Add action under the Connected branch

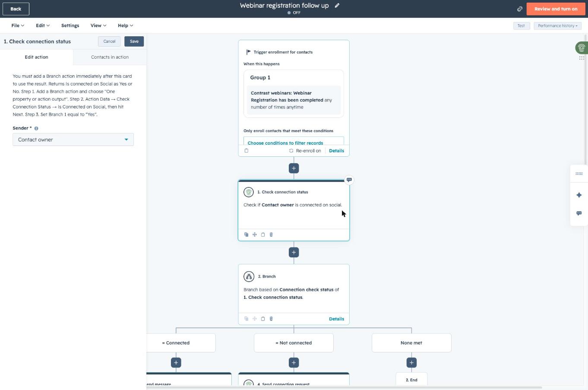176,363
